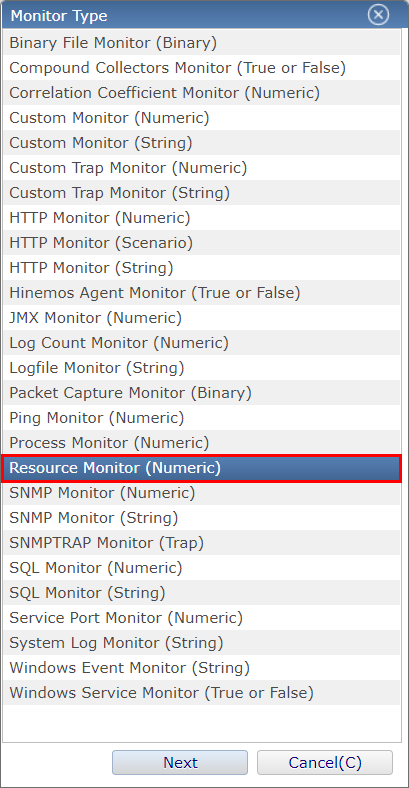The height and width of the screenshot is (788, 409).
Task: Select SQL Monitor (String)
Action: click(x=201, y=593)
